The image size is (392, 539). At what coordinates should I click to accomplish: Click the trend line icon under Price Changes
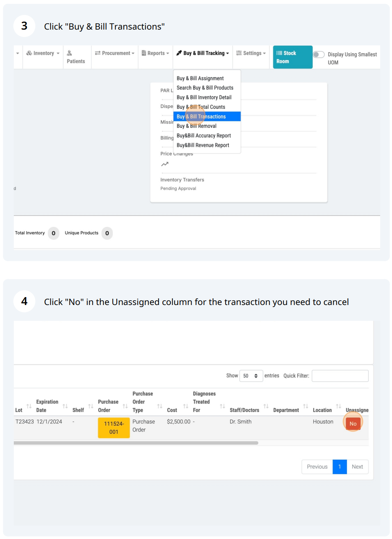pos(165,164)
